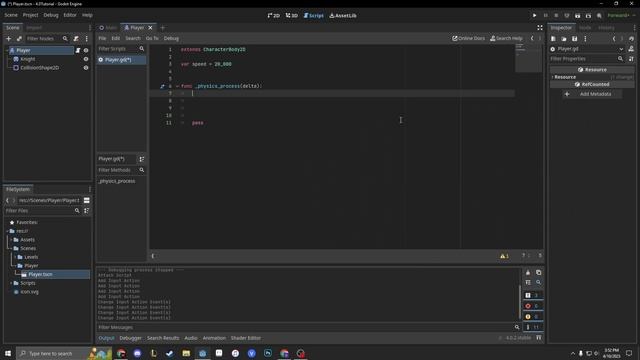This screenshot has height=360, width=640.
Task: Click Inspector property sort options icon
Action: [x=631, y=59]
